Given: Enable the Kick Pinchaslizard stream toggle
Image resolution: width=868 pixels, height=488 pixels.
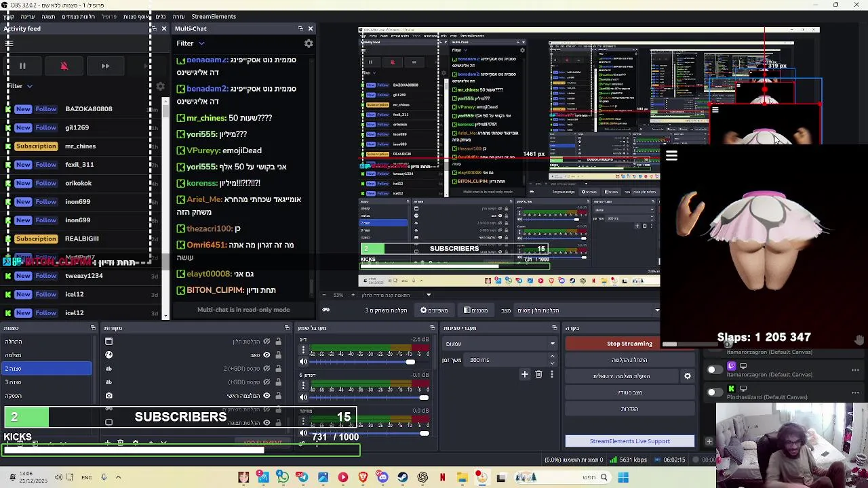Looking at the screenshot, I should click(714, 392).
